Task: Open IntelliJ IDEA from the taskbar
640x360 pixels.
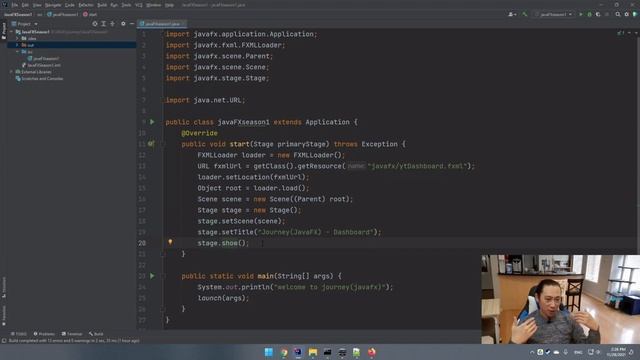Action: pos(298,352)
